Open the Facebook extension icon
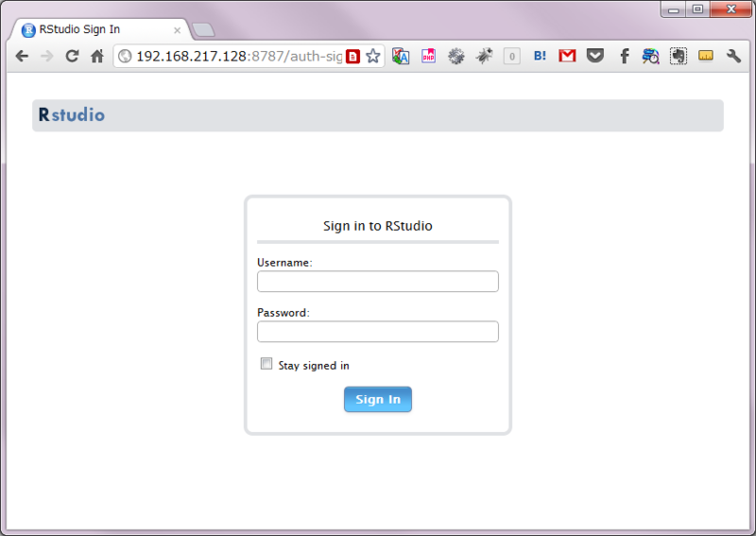 (625, 57)
